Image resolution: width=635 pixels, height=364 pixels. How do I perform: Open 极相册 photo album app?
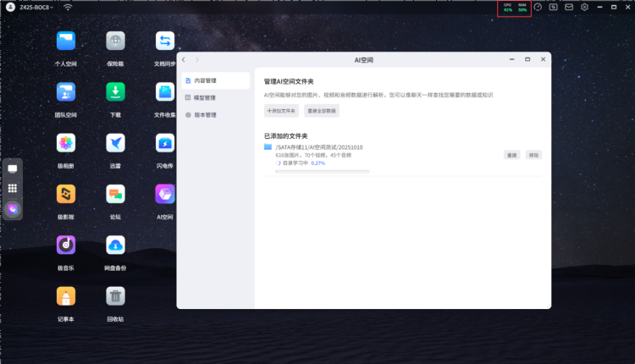(66, 143)
